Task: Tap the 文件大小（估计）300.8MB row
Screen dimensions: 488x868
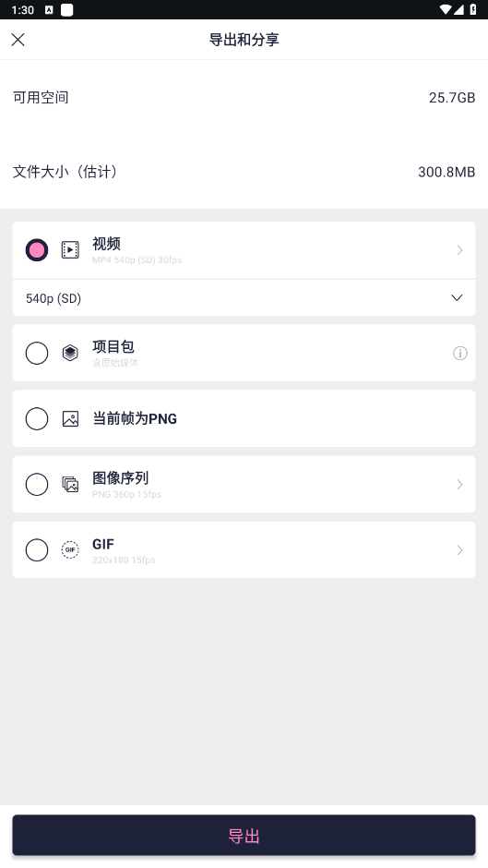Action: click(244, 172)
